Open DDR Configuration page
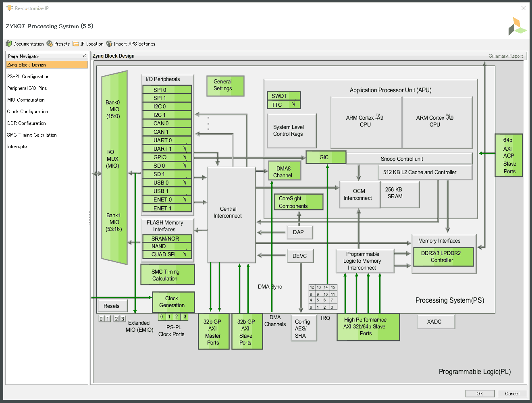 (26, 123)
